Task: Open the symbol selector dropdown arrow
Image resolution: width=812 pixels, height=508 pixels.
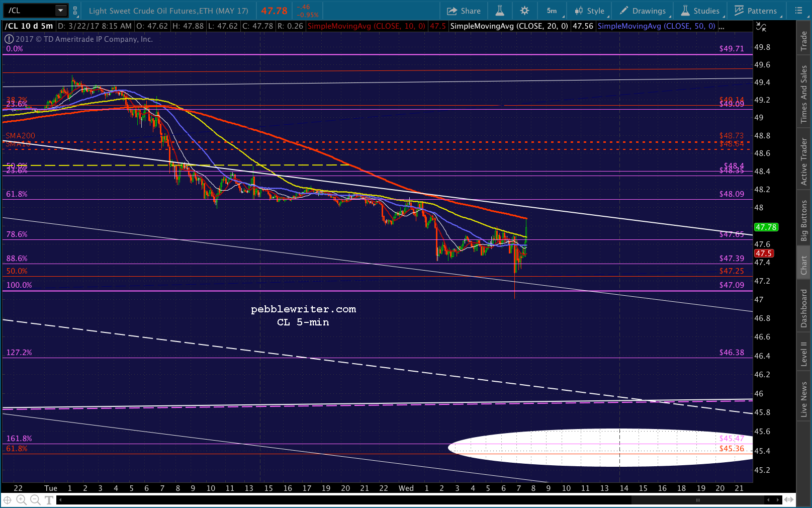Action: tap(60, 10)
